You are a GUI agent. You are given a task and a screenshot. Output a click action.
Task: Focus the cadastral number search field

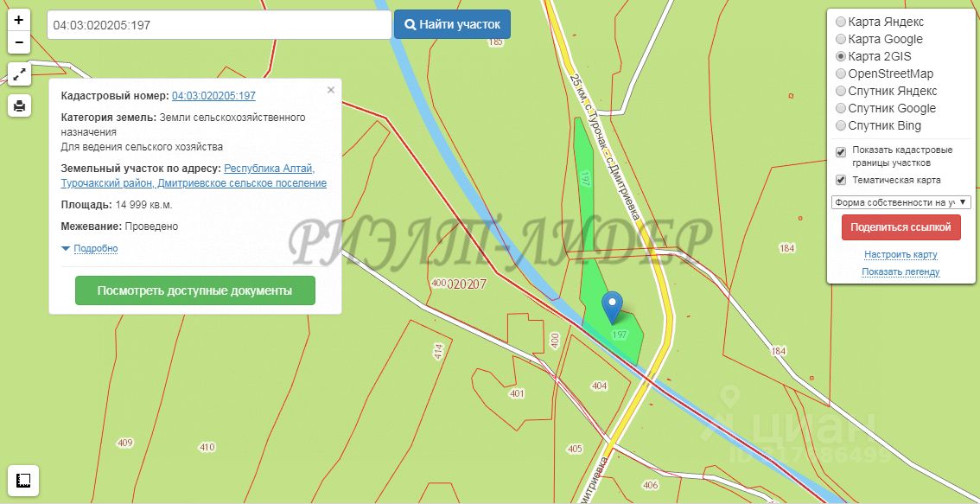(220, 25)
